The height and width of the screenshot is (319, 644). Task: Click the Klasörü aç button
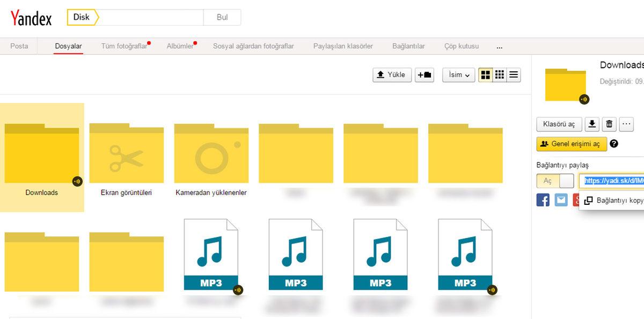click(559, 124)
